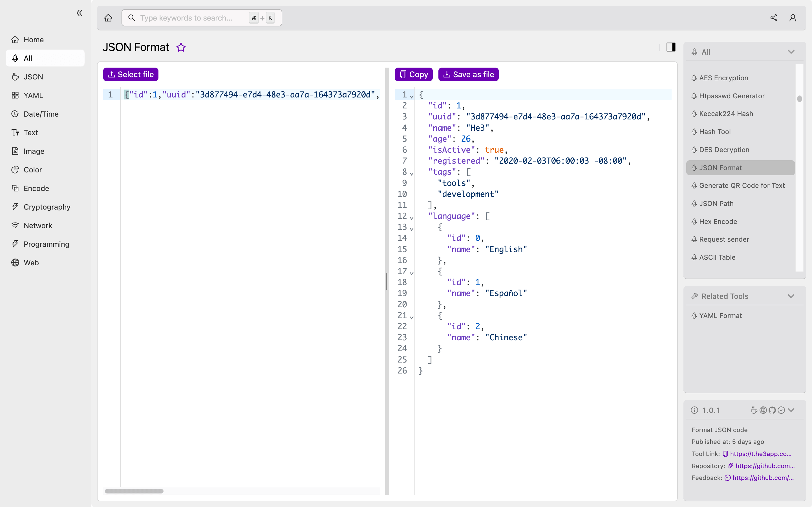Open YAML Format from related tools
The height and width of the screenshot is (507, 812).
720,315
